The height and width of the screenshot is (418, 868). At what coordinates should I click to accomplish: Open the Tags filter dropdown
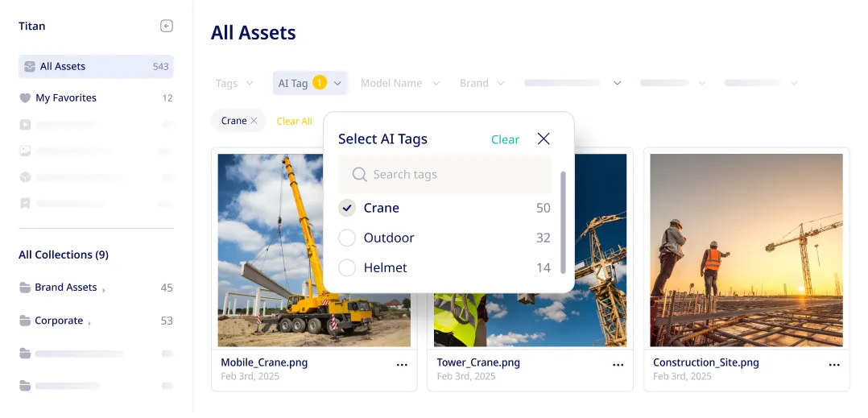pos(235,83)
